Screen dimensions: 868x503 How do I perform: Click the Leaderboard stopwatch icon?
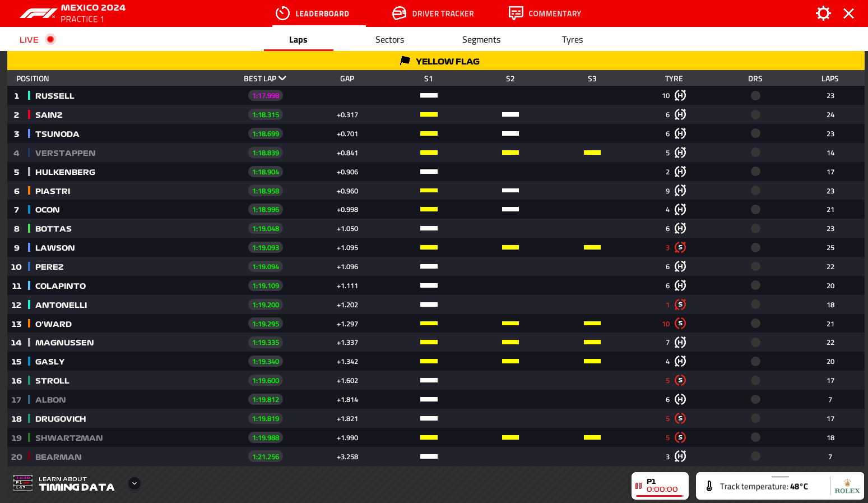tap(283, 13)
